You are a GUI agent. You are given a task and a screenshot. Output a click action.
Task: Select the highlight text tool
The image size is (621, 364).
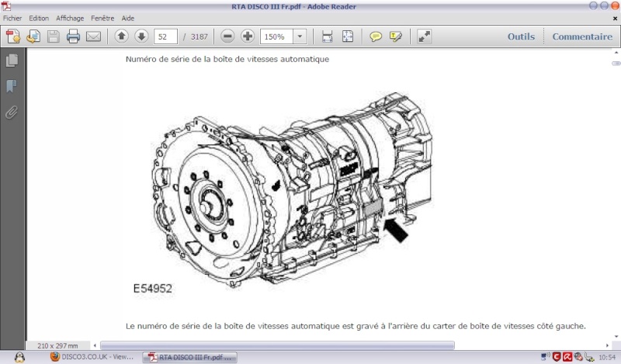396,36
